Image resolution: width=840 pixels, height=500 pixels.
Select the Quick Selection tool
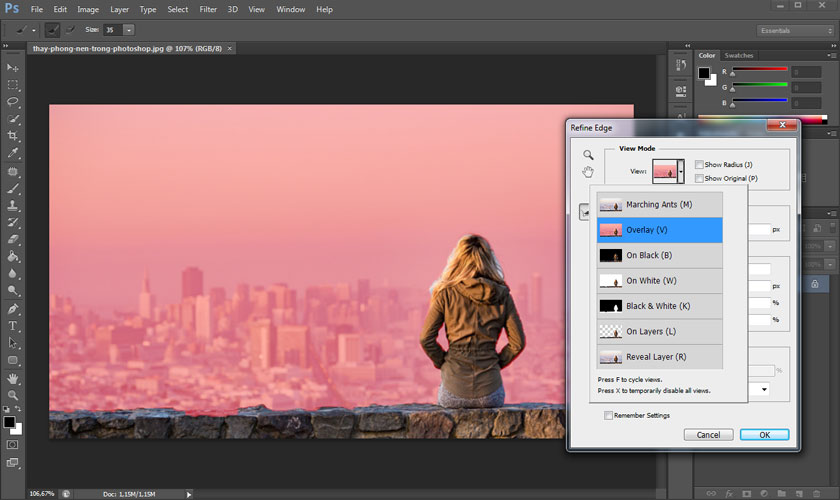tap(13, 118)
